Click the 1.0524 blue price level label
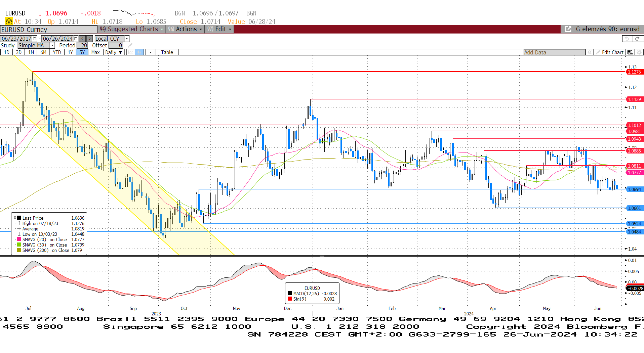 coord(635,224)
